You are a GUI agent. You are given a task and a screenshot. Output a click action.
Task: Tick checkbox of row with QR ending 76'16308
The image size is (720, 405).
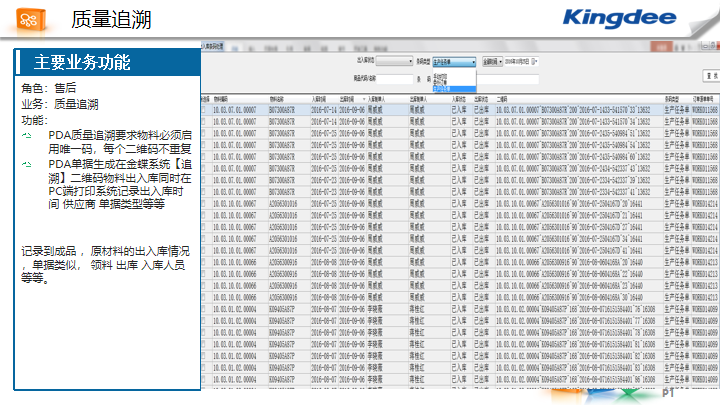click(203, 309)
